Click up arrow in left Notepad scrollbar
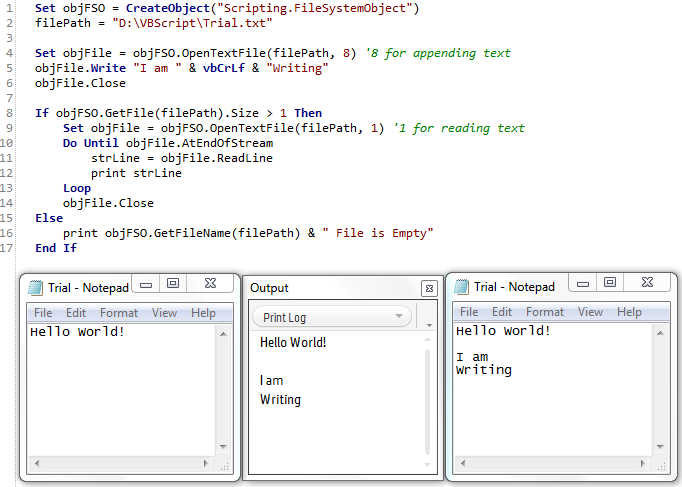 223,334
